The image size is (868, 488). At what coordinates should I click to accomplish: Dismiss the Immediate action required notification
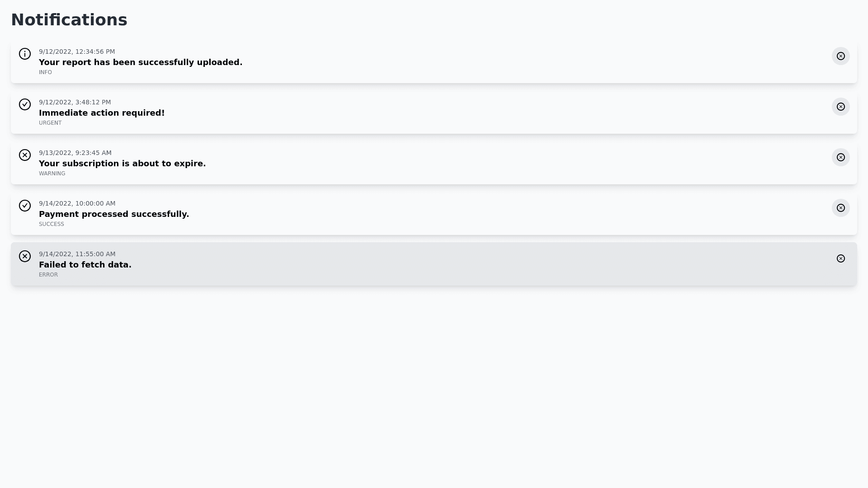841,107
